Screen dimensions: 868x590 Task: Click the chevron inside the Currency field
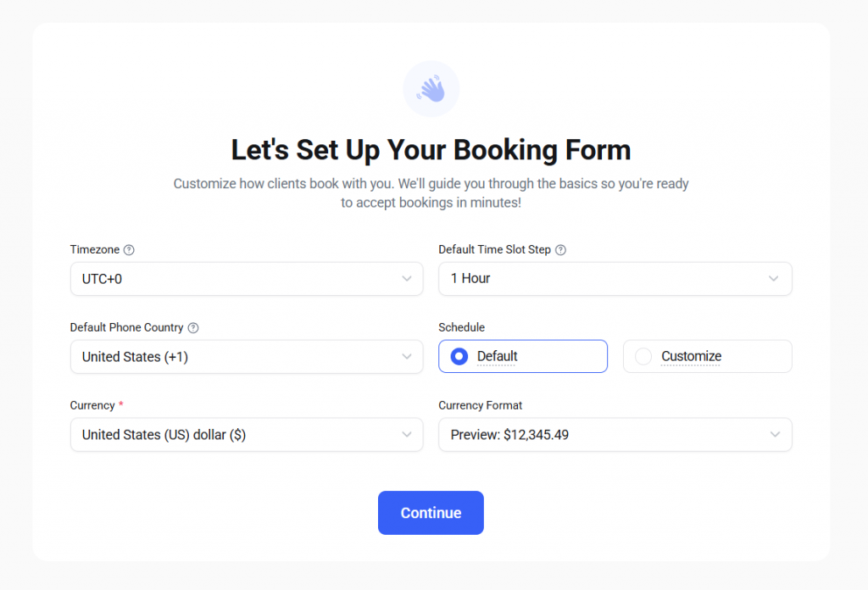[408, 434]
